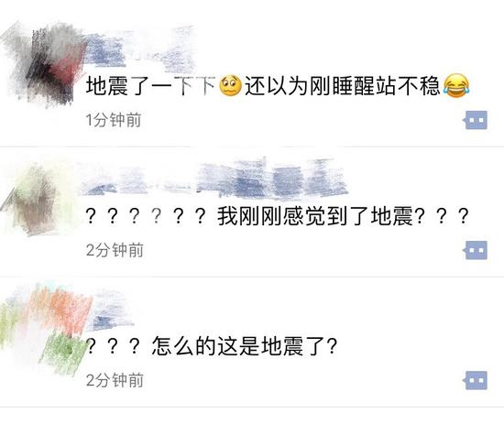The height and width of the screenshot is (424, 504).
Task: Select the text 还以为刚睡醒站不稳
Action: pos(343,86)
